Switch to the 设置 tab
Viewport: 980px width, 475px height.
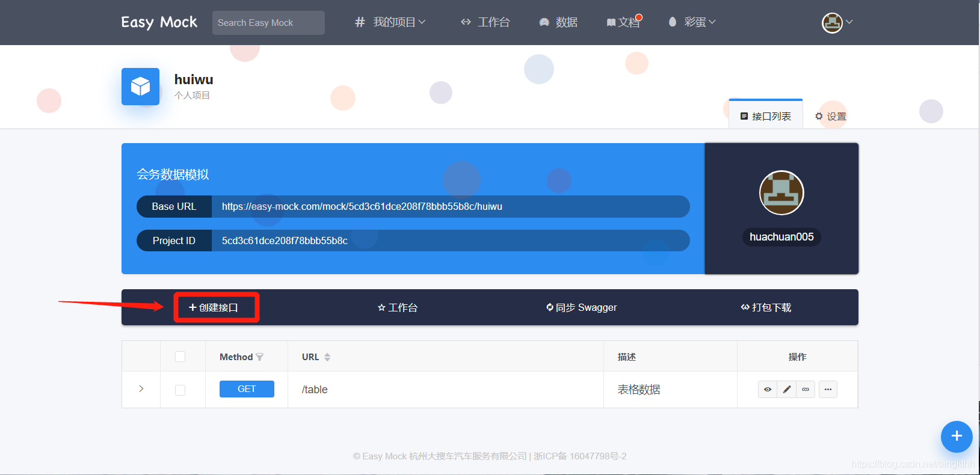[831, 116]
